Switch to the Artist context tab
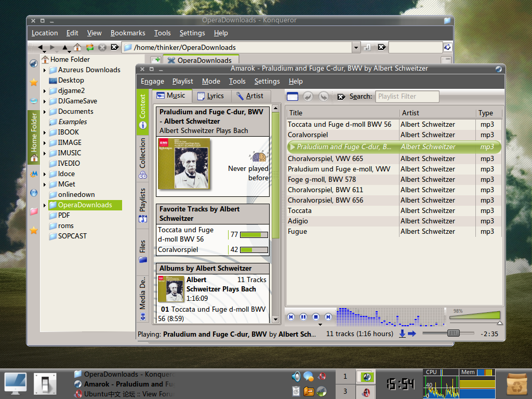The image size is (532, 399). [x=250, y=96]
